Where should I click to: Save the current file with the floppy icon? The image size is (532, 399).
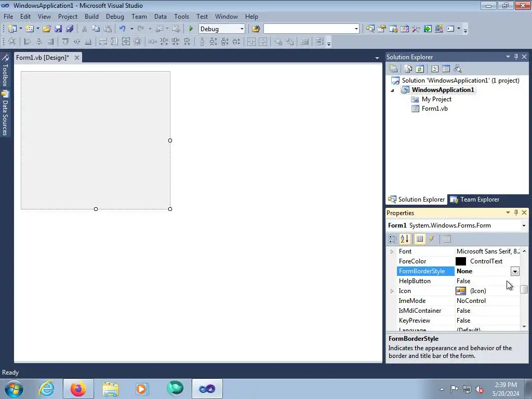pyautogui.click(x=58, y=29)
